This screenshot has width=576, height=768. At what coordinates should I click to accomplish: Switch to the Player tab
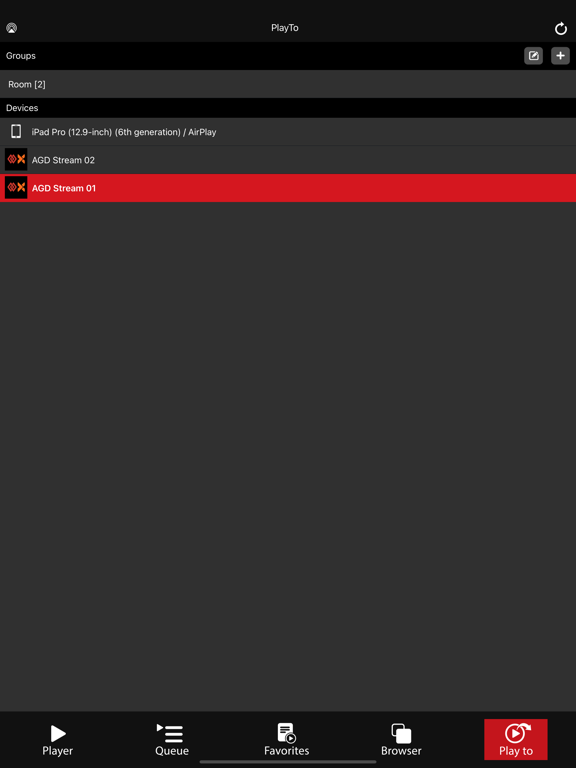[x=58, y=740]
